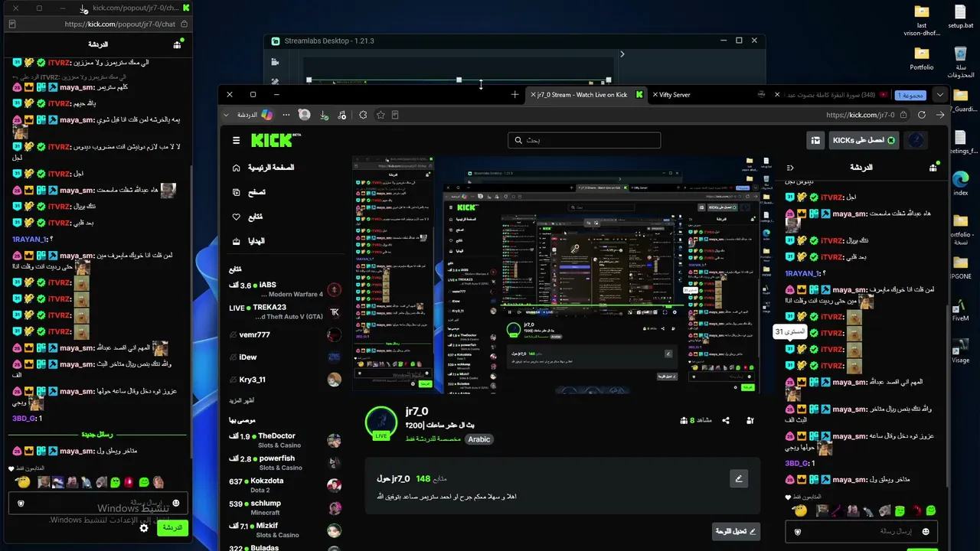Click the popout chat message input box
Image resolution: width=980 pixels, height=551 pixels.
[x=98, y=503]
